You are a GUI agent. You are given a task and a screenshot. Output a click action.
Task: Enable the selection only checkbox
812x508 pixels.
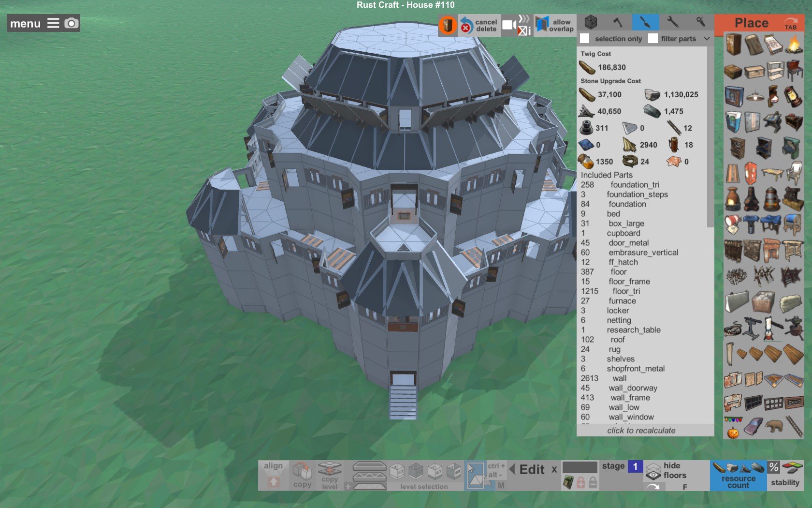pyautogui.click(x=585, y=39)
